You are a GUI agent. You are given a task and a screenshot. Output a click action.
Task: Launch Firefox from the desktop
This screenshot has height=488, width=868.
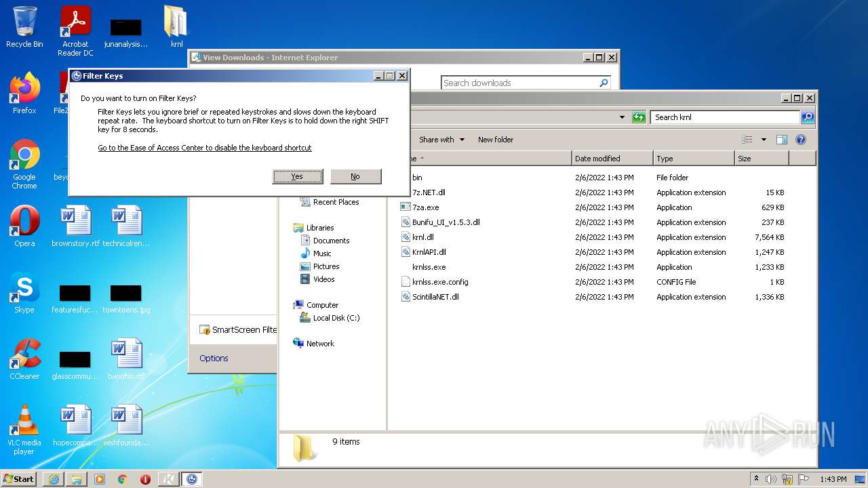click(x=24, y=94)
